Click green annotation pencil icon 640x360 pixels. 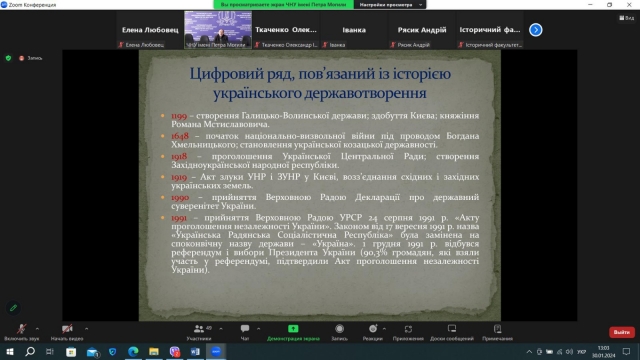13,308
